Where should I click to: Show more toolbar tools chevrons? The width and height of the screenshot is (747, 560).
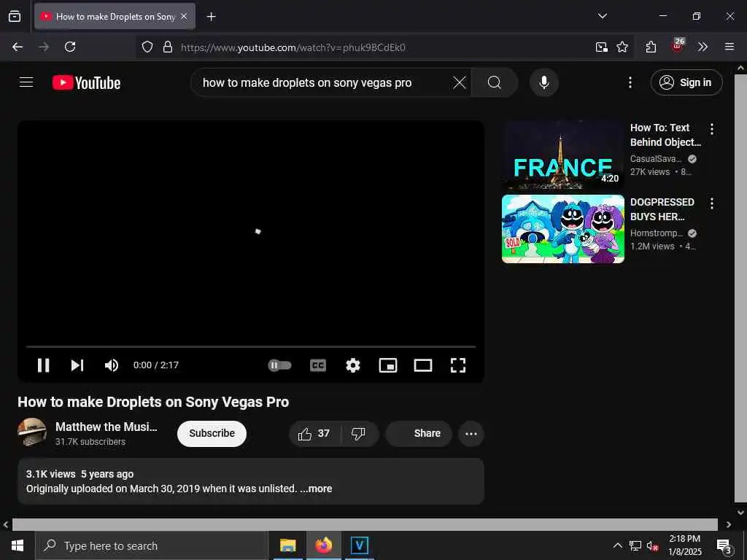pyautogui.click(x=703, y=47)
